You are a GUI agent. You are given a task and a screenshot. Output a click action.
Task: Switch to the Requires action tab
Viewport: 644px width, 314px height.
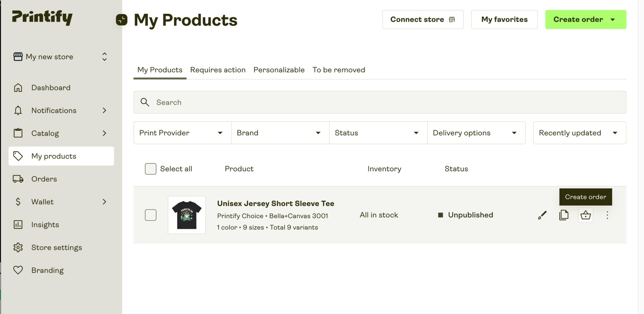coord(218,70)
